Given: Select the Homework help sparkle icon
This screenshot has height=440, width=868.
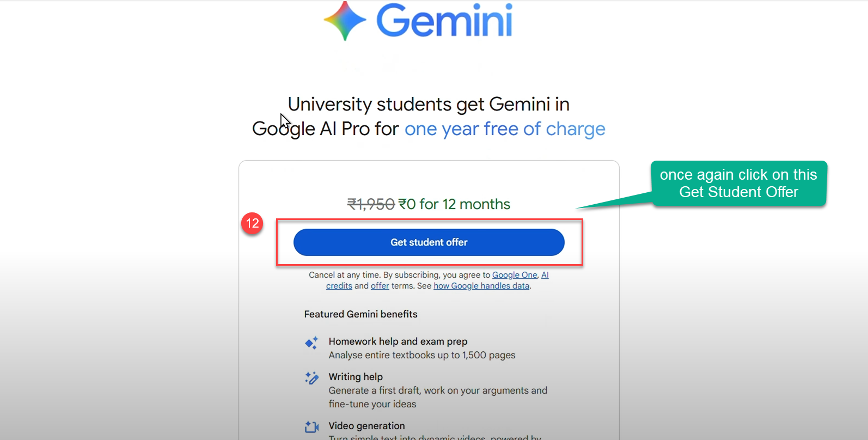Looking at the screenshot, I should [x=311, y=343].
